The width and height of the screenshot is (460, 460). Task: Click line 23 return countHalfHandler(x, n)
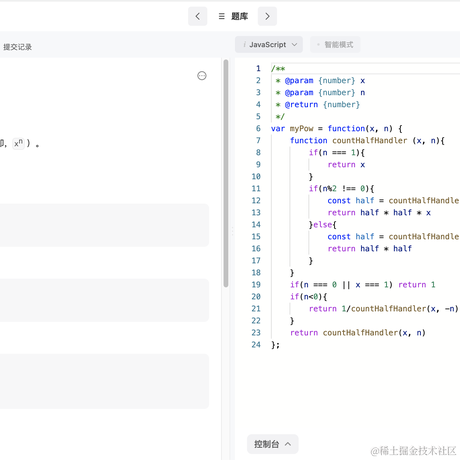[x=358, y=333]
